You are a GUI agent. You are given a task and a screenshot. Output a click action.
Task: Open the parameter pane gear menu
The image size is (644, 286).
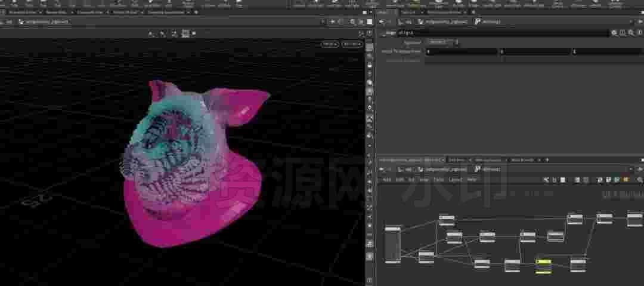614,32
